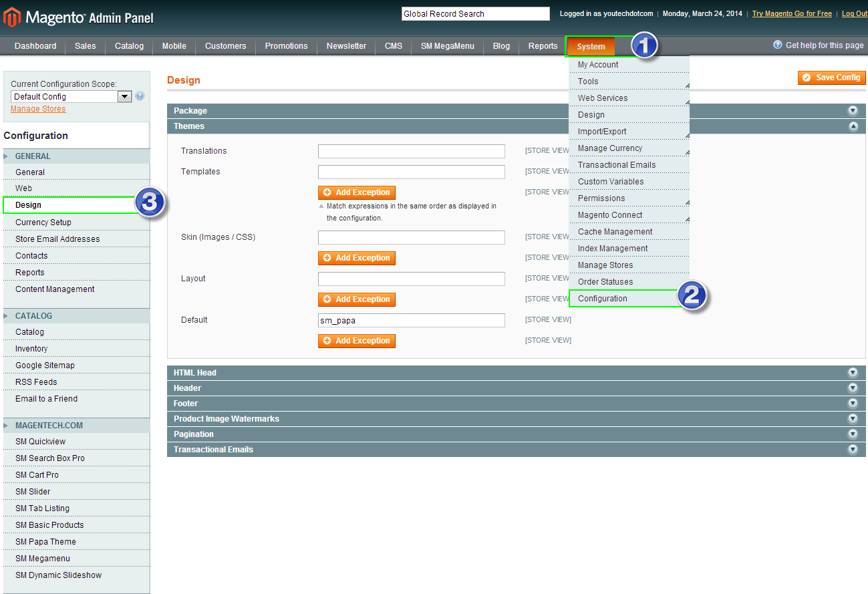Image resolution: width=868 pixels, height=594 pixels.
Task: Click the Layout input field
Action: (412, 279)
